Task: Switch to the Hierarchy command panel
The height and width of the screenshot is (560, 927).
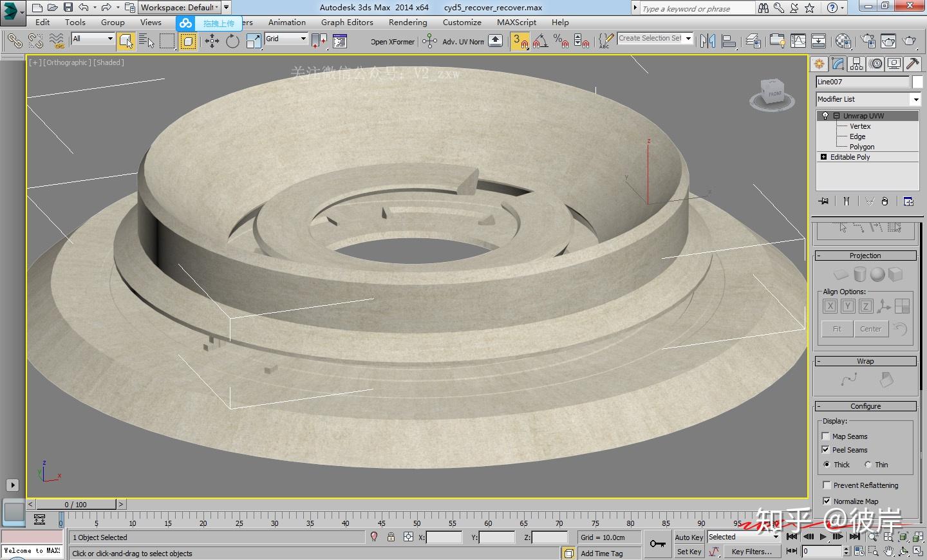Action: (x=856, y=64)
